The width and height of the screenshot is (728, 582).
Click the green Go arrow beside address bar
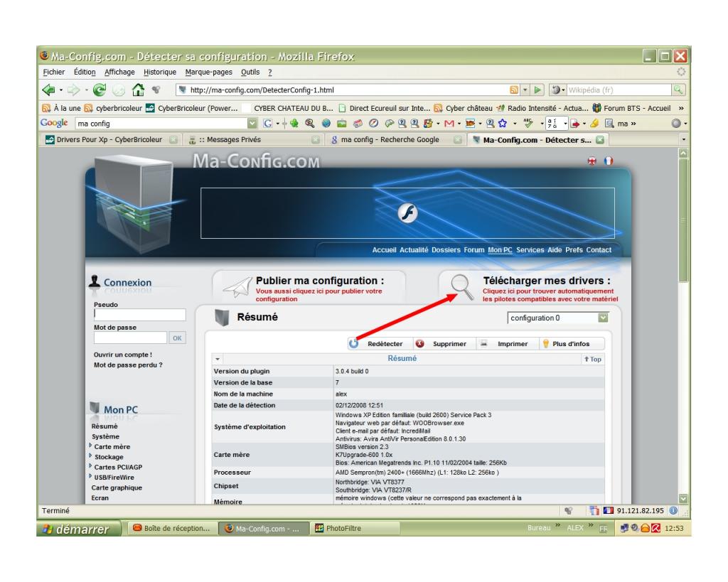pyautogui.click(x=537, y=90)
